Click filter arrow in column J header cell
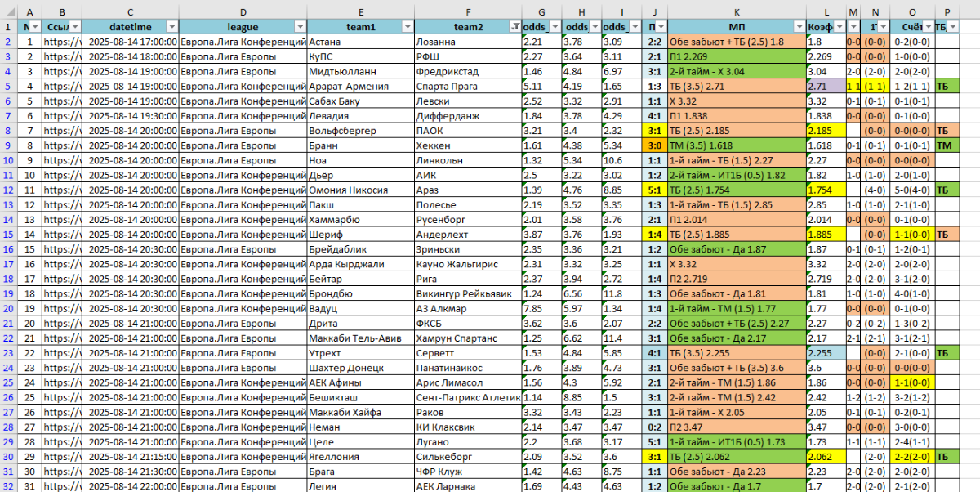Image resolution: width=980 pixels, height=492 pixels. pyautogui.click(x=660, y=27)
